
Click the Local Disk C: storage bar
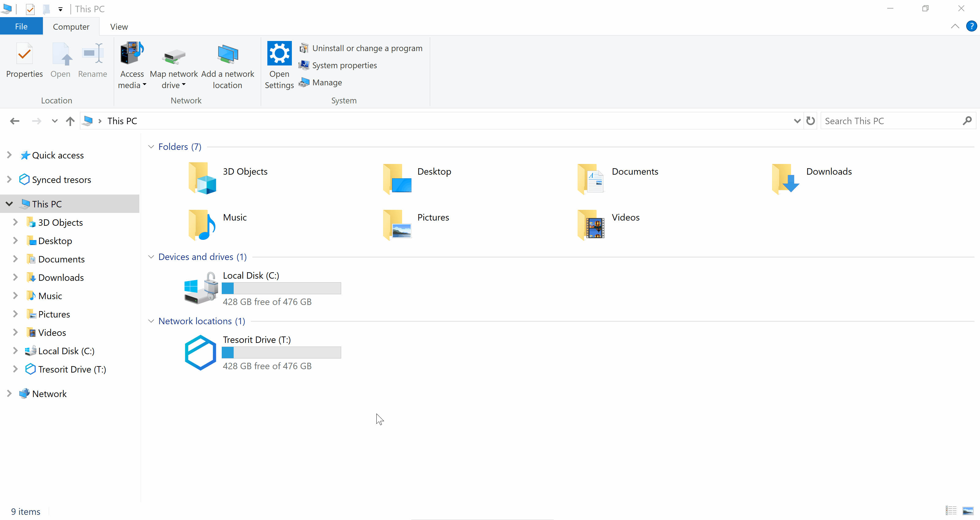click(282, 288)
